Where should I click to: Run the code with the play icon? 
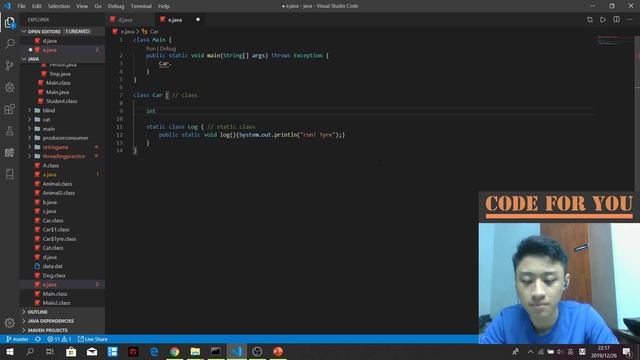(603, 20)
